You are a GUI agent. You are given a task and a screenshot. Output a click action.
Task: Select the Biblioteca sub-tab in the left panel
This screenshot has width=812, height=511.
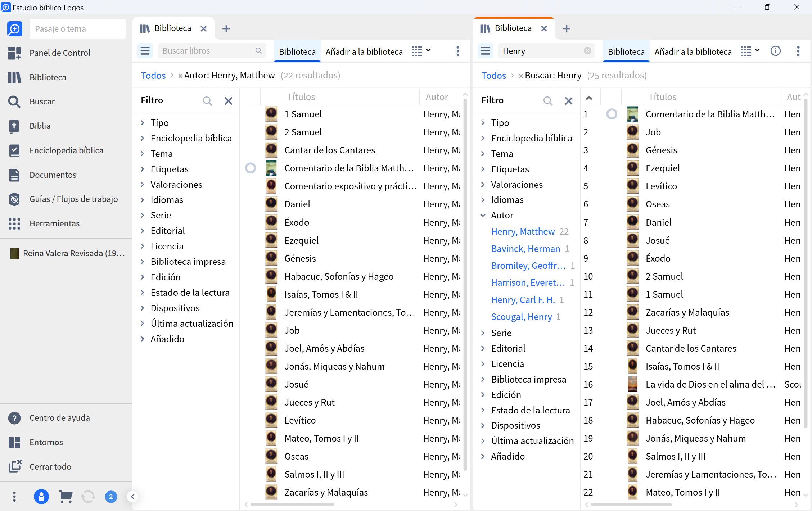[297, 52]
